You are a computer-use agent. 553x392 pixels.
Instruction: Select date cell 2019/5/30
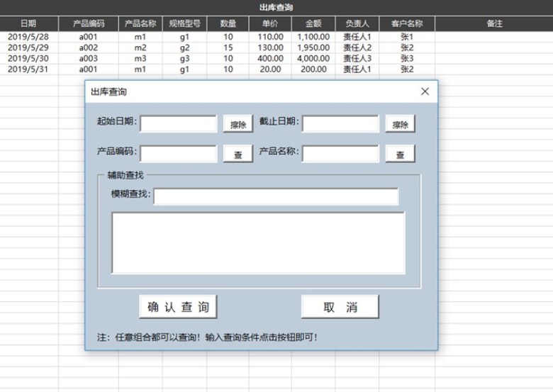(28, 59)
